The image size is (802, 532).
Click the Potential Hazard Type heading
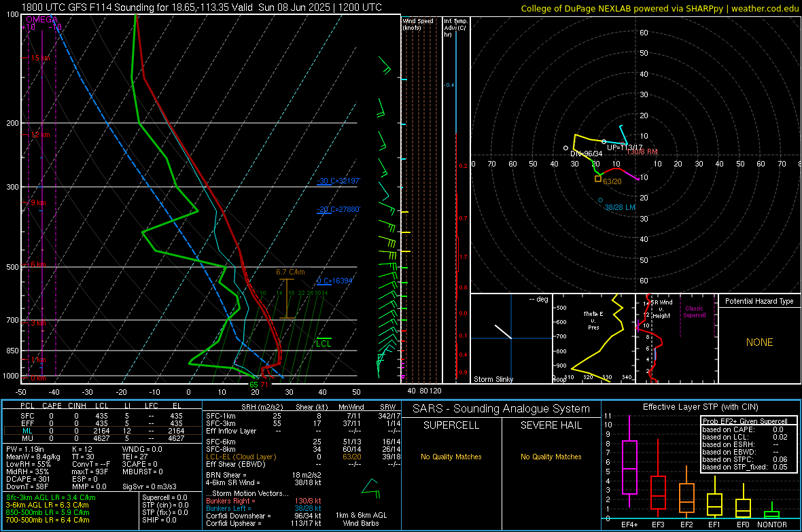click(x=759, y=301)
